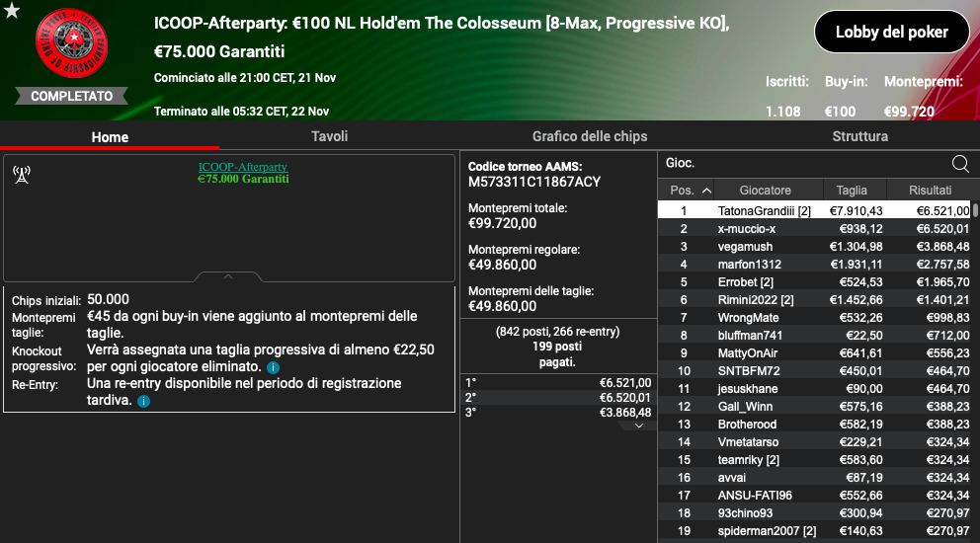Click the Montepremi delle taglie €49.860,00 value

tap(503, 306)
